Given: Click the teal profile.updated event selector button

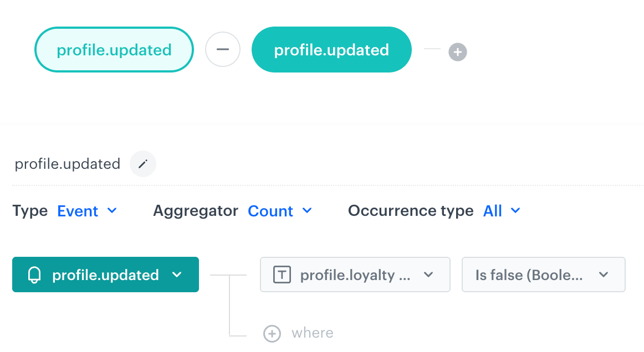Looking at the screenshot, I should pos(105,275).
